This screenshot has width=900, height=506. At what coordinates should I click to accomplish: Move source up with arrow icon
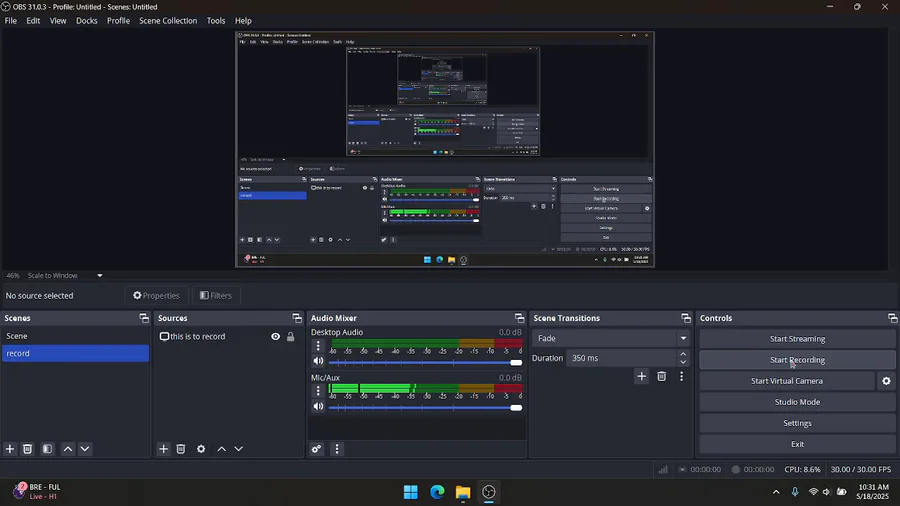(x=222, y=449)
